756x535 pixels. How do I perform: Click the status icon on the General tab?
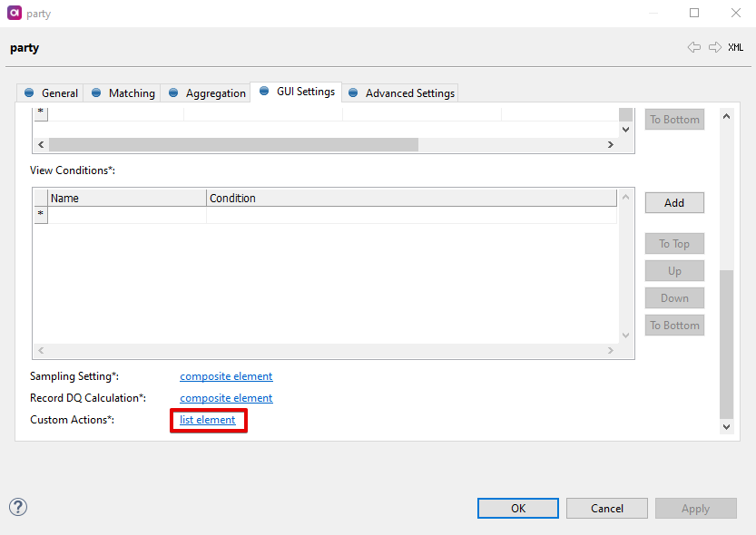pos(30,92)
